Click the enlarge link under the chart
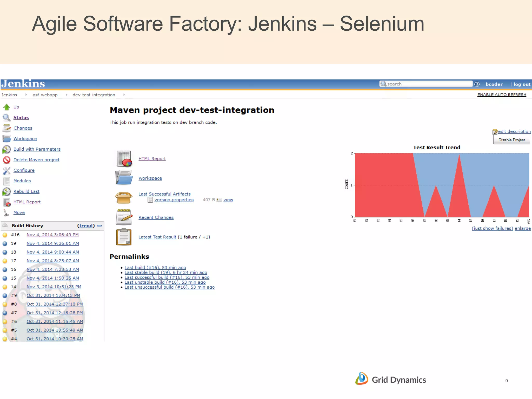The width and height of the screenshot is (532, 399). click(x=523, y=228)
